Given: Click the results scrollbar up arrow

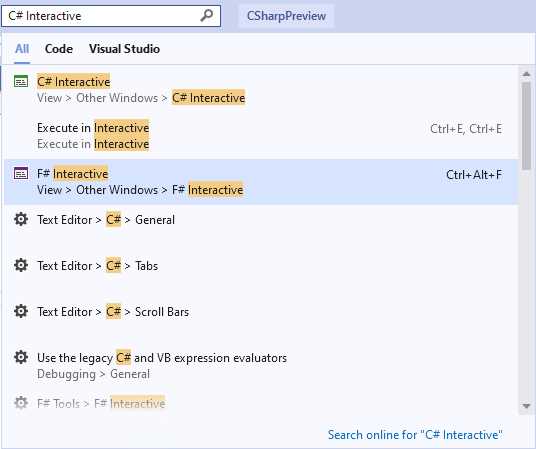Looking at the screenshot, I should [526, 74].
